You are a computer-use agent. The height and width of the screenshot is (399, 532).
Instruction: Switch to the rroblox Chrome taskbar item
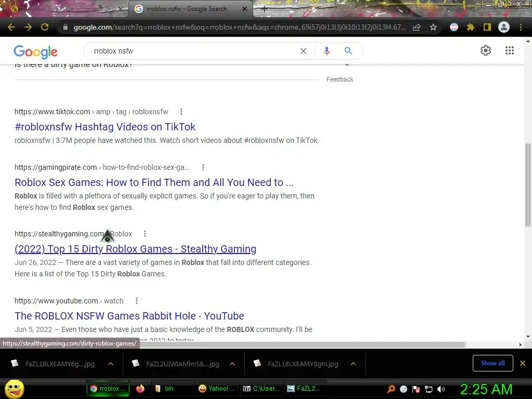pos(108,389)
